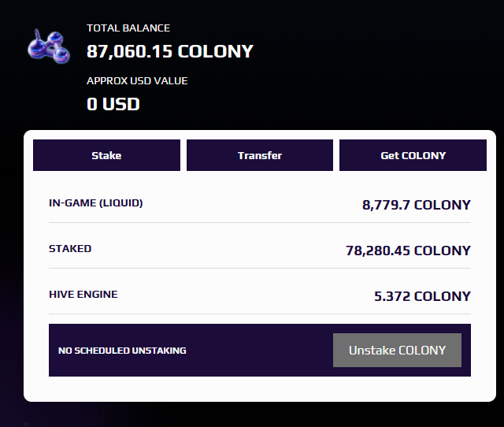The image size is (504, 427).
Task: Open the Transfer tab
Action: coord(260,155)
